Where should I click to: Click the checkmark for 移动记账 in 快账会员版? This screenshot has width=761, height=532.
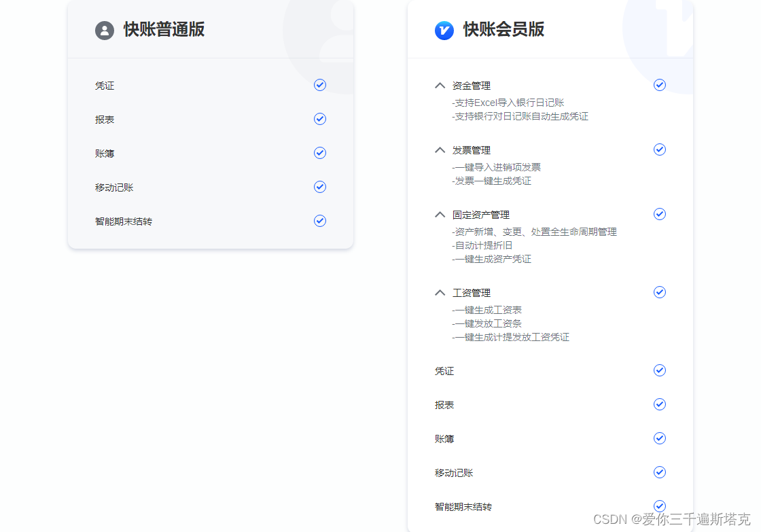[x=660, y=472]
